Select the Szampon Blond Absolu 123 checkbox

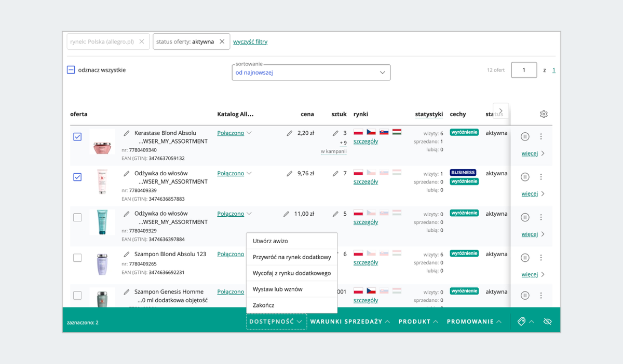[77, 258]
